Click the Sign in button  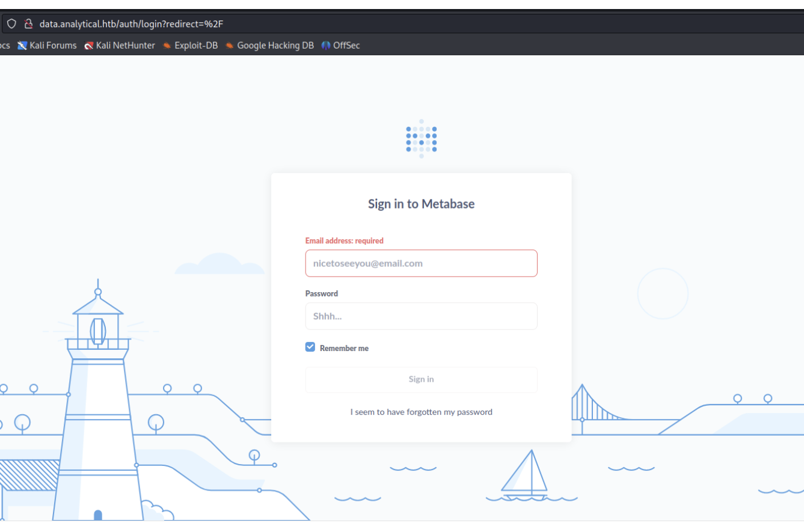point(421,379)
